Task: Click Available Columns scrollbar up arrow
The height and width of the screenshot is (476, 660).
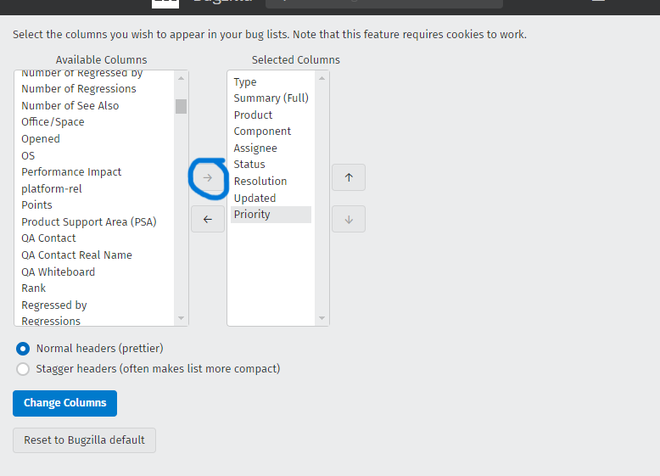Action: coord(181,78)
